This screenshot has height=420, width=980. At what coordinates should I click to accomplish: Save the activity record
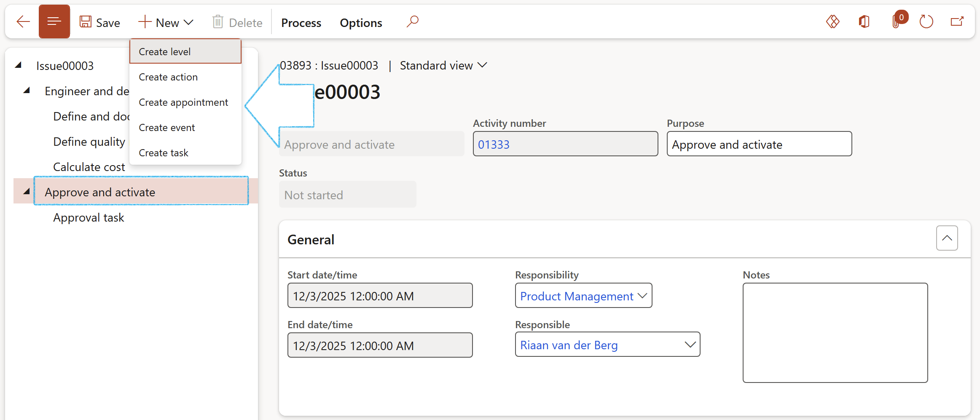click(x=100, y=22)
